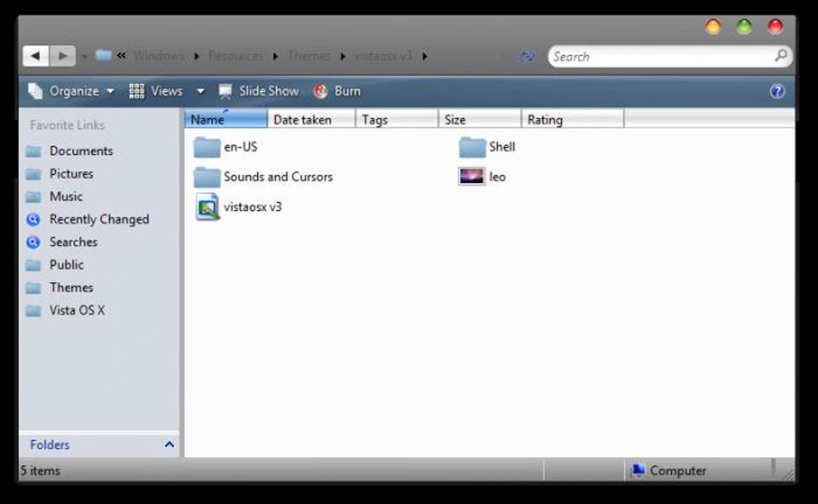818x504 pixels.
Task: Click the magnifier icon in search box
Action: 780,55
